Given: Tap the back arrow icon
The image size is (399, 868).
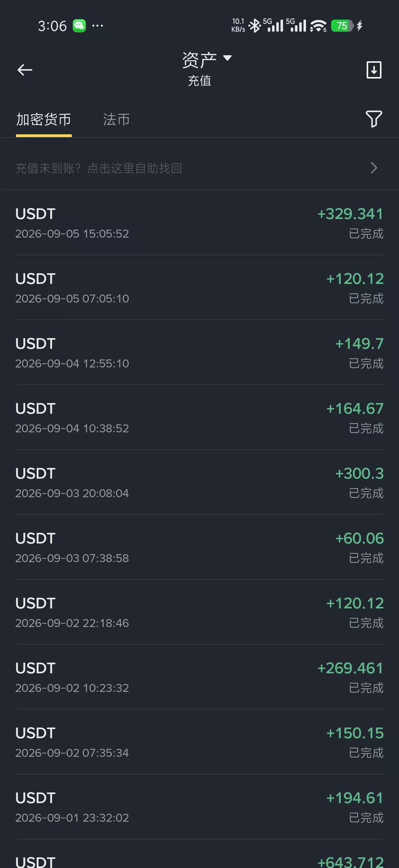Looking at the screenshot, I should [x=25, y=70].
